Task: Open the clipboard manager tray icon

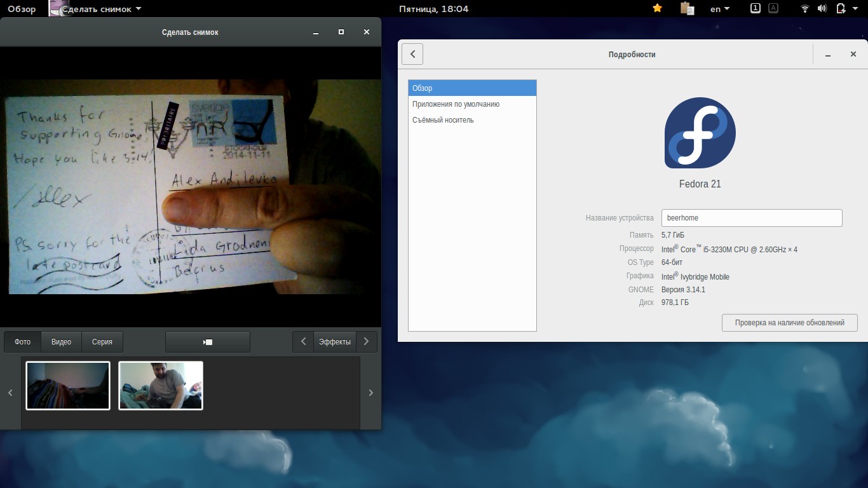Action: (686, 8)
